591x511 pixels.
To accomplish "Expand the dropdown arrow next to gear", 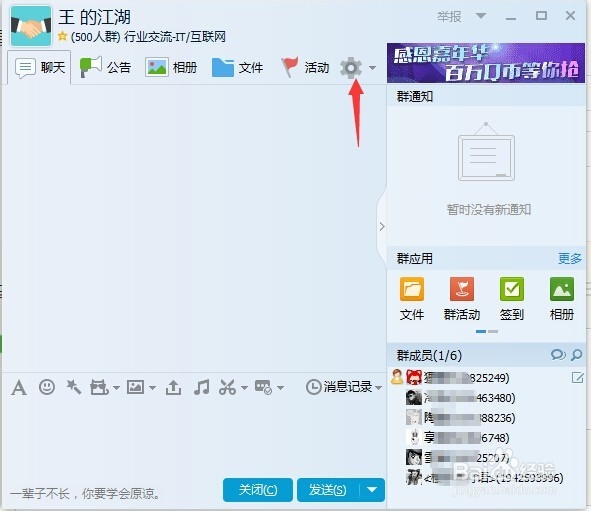I will pyautogui.click(x=372, y=68).
